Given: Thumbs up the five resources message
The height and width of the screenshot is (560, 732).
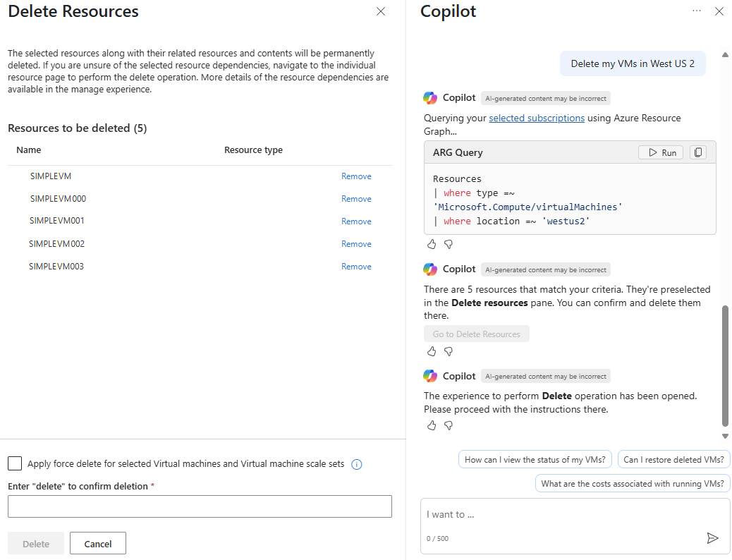Looking at the screenshot, I should pyautogui.click(x=432, y=351).
